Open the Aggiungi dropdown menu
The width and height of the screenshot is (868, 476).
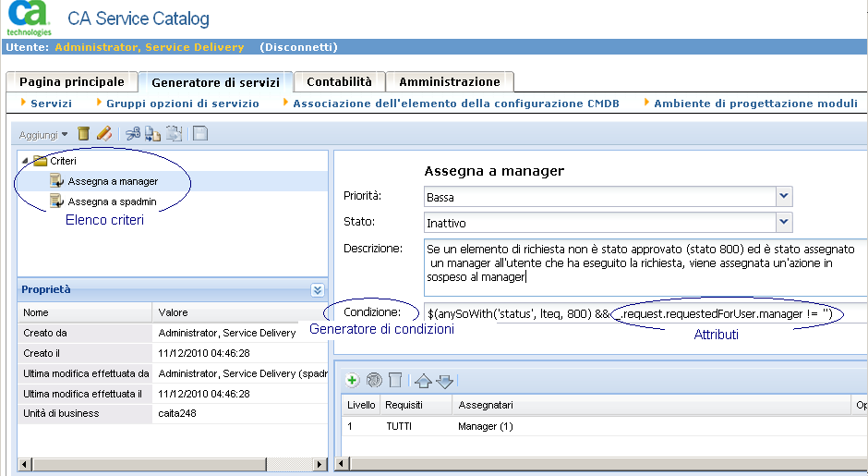[x=43, y=135]
